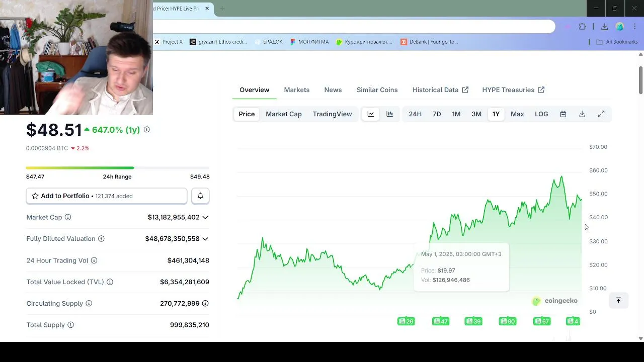Click the $6,354,281,609 TVL value
Viewport: 644px width, 362px height.
click(x=185, y=282)
